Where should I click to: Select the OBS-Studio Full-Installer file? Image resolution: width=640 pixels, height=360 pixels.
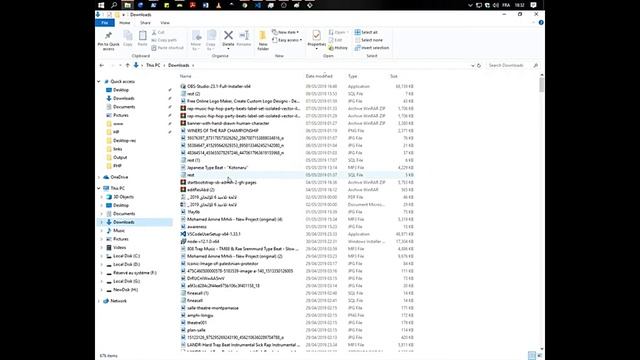pyautogui.click(x=219, y=87)
